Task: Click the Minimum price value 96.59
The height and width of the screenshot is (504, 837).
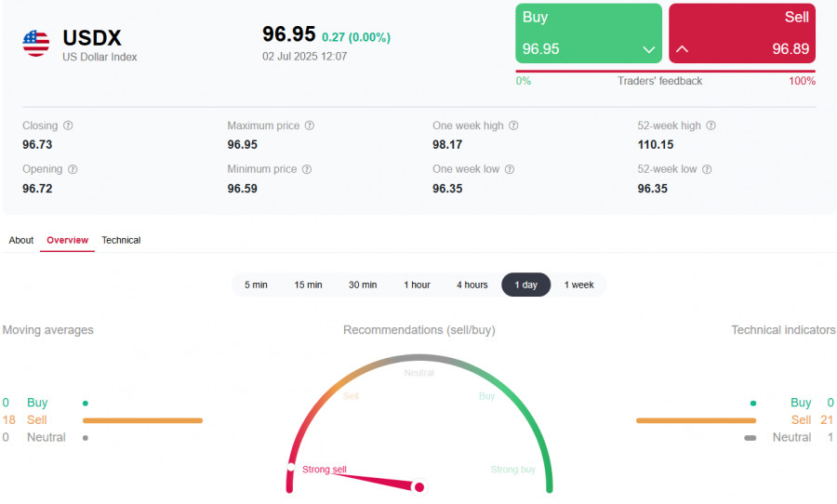Action: [243, 189]
